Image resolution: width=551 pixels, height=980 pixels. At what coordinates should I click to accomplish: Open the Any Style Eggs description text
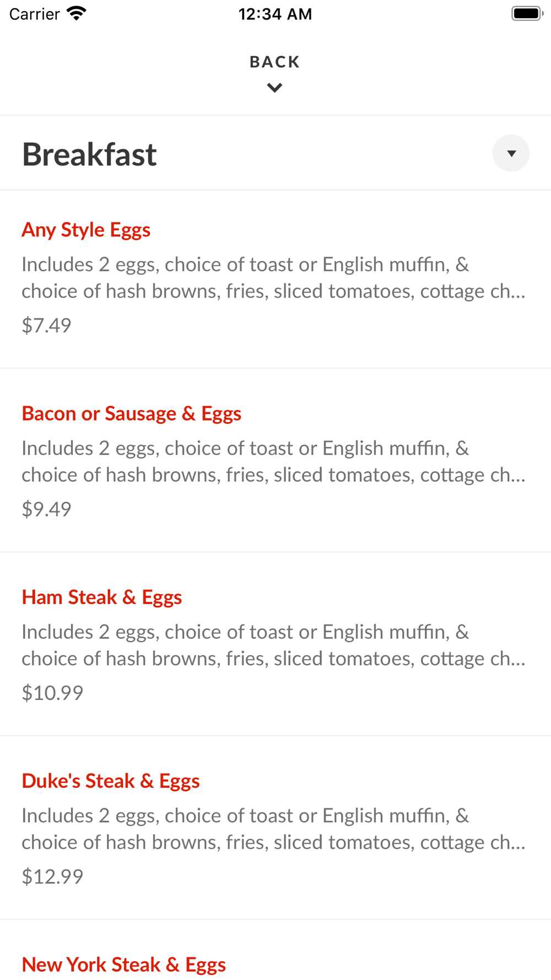click(274, 278)
